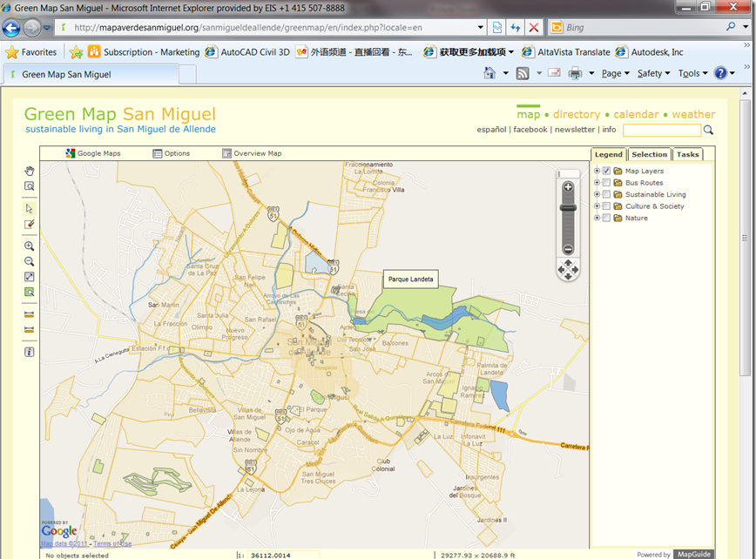Expand the Sustainable Living tree node
This screenshot has width=756, height=559.
(597, 194)
